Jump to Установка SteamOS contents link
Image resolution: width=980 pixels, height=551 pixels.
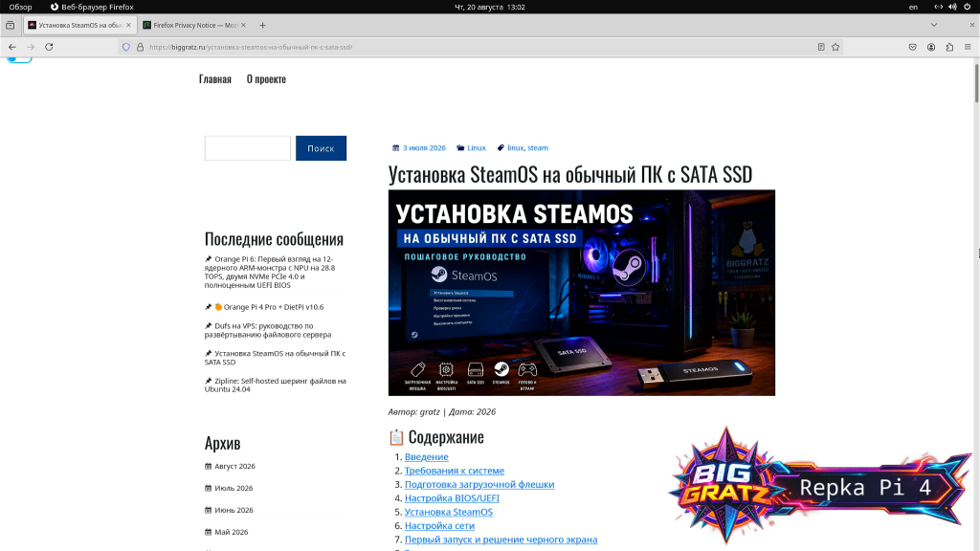pos(449,512)
